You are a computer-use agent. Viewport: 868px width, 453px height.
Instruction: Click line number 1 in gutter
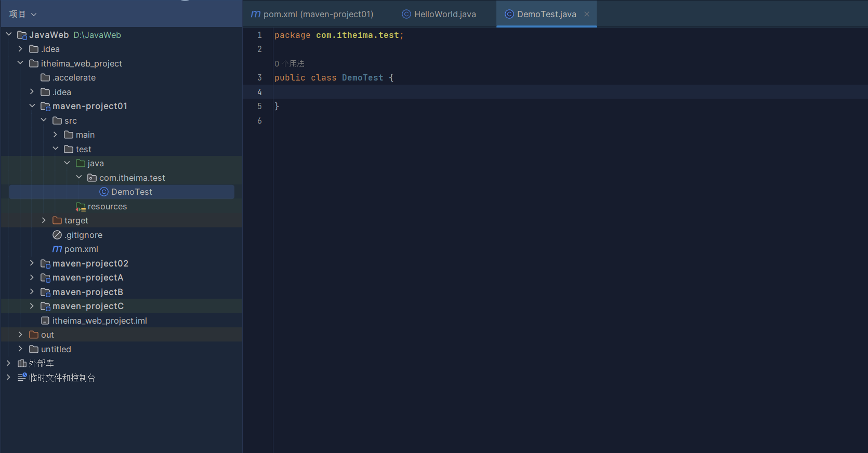[x=259, y=35]
